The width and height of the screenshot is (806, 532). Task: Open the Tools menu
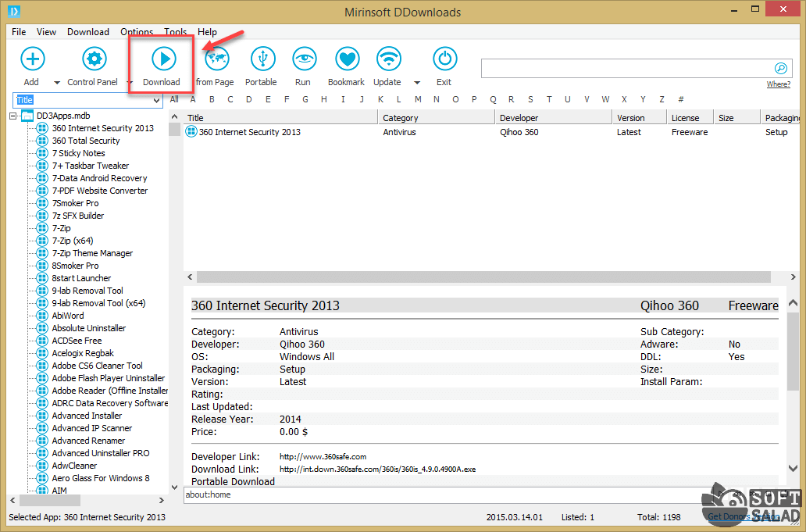click(175, 32)
